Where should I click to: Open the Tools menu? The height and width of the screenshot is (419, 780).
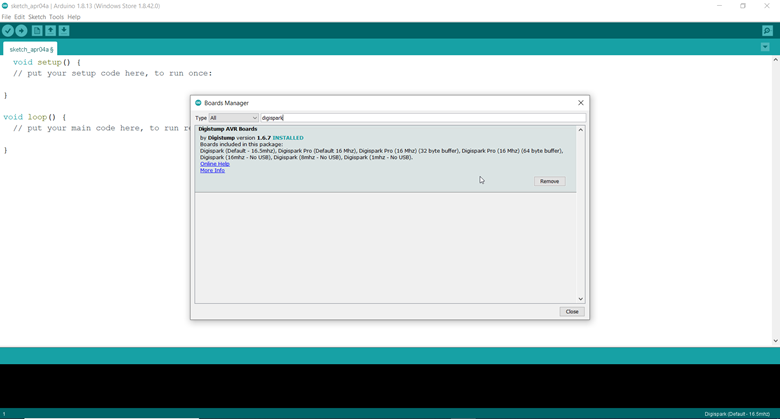pos(56,17)
